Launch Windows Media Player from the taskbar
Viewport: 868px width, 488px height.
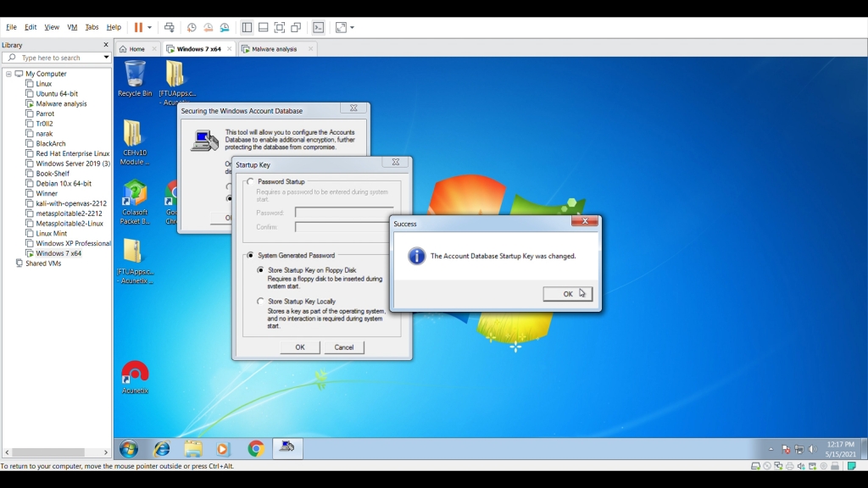tap(223, 449)
